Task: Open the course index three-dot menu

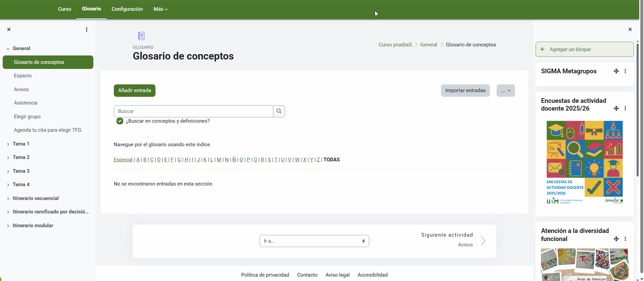Action: point(87,30)
